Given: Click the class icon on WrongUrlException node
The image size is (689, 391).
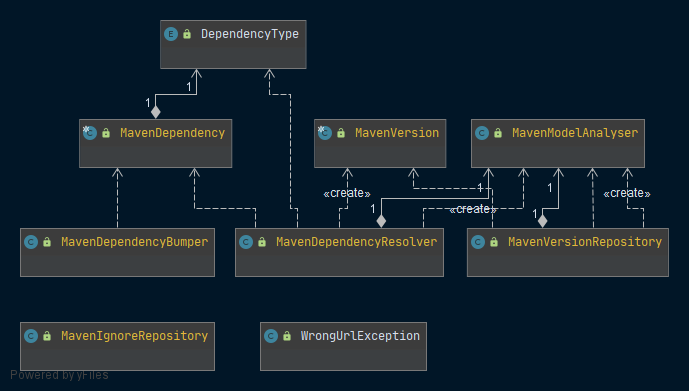Looking at the screenshot, I should point(271,336).
